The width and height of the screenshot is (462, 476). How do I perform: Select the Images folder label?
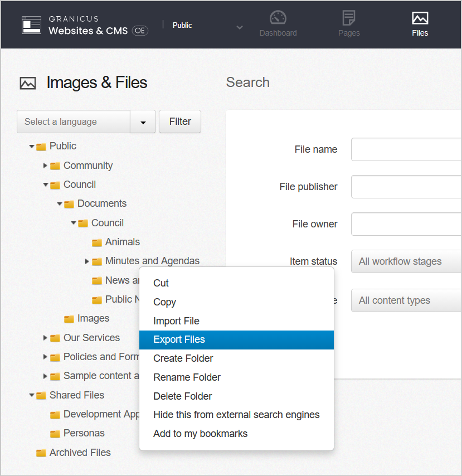93,318
